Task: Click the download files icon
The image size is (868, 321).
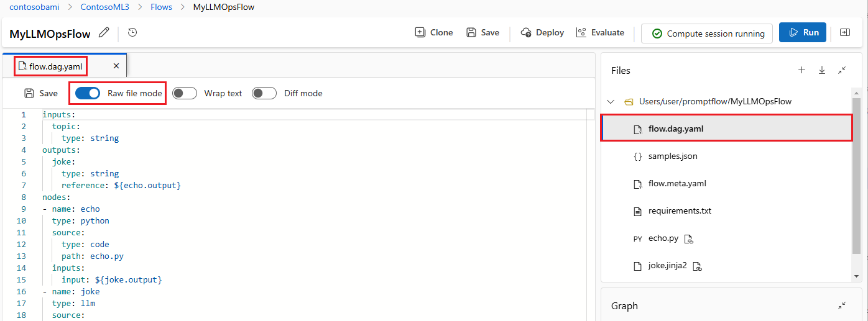Action: [821, 70]
